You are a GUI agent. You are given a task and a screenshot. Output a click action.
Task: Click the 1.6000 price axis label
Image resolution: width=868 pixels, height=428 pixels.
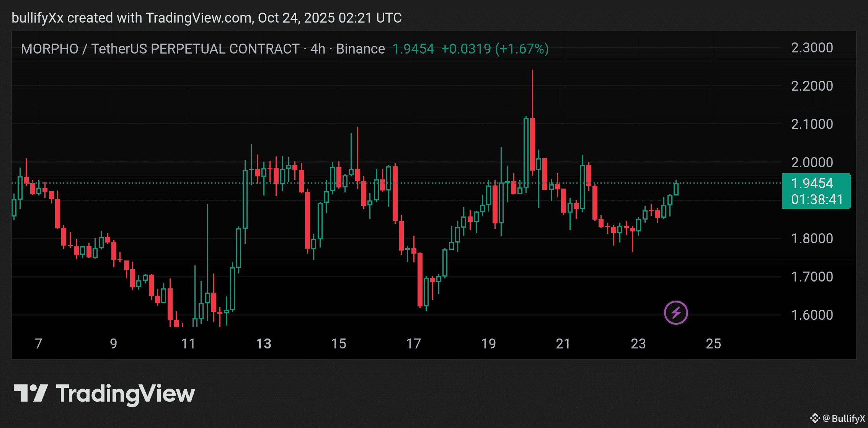pos(812,315)
